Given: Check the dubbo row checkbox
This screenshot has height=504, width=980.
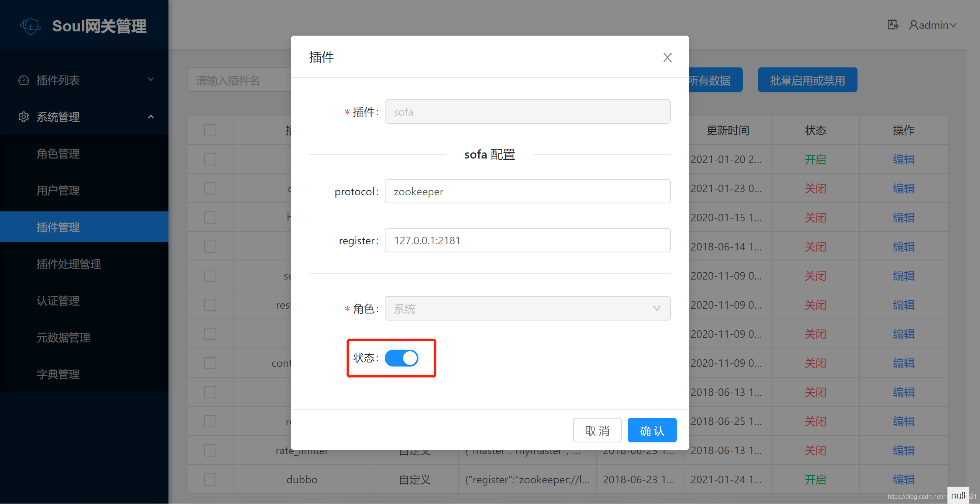Looking at the screenshot, I should pos(210,479).
